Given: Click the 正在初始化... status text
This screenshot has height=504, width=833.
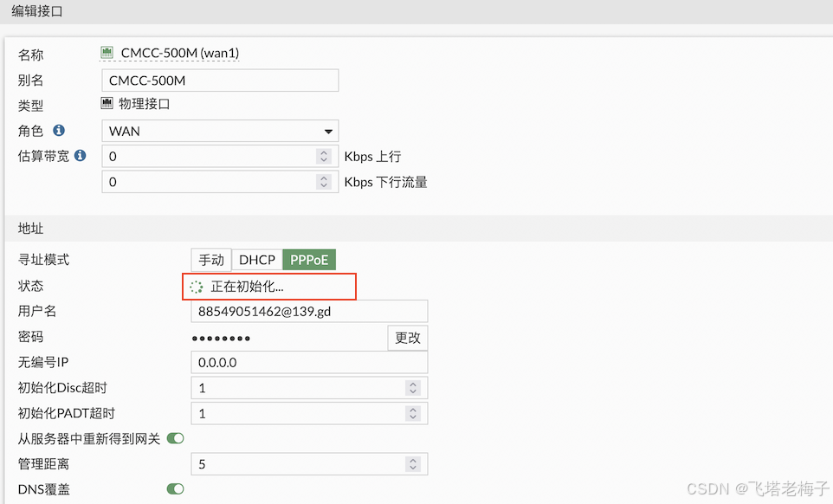Looking at the screenshot, I should pos(247,287).
